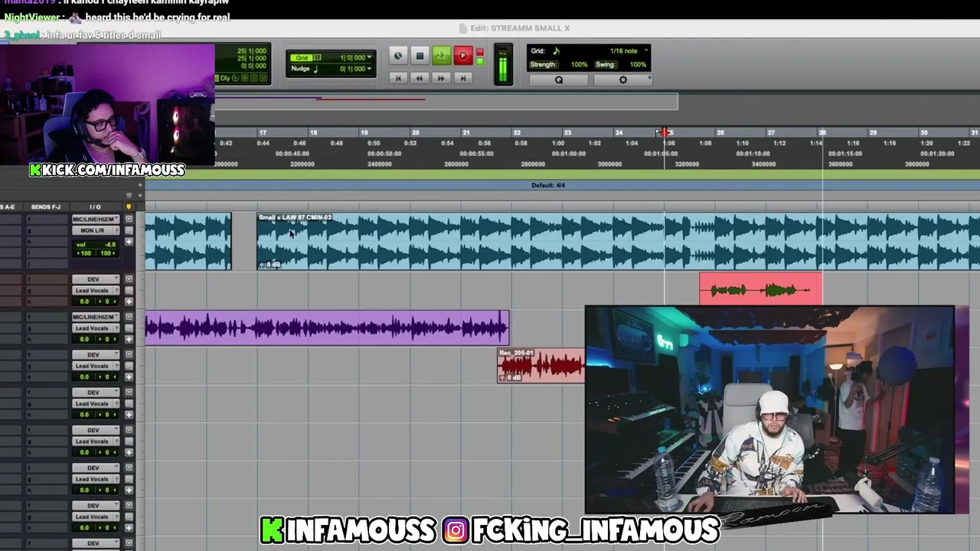Screen dimensions: 980x551
Task: Click the SENDS F-J column header
Action: 45,207
